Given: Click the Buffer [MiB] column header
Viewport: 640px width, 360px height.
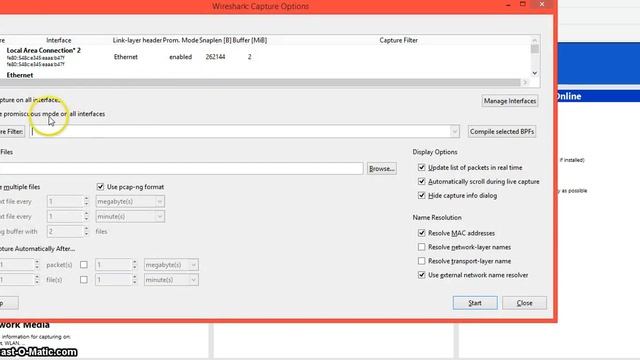Looking at the screenshot, I should pyautogui.click(x=250, y=40).
